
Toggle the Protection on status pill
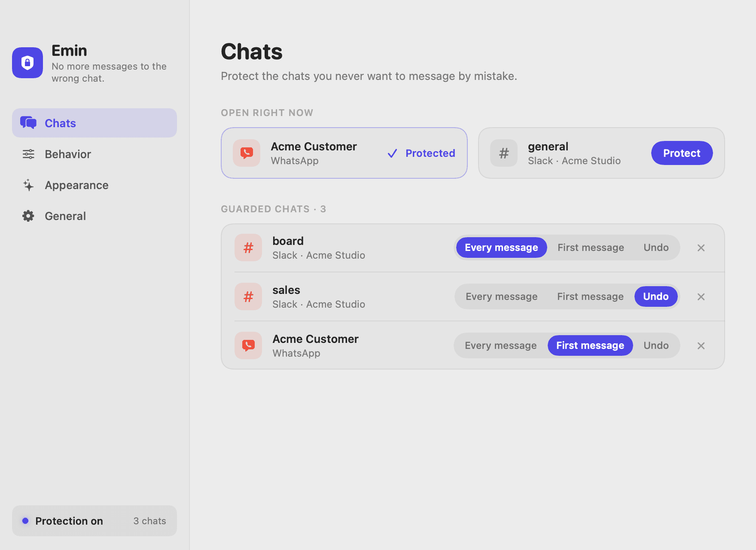[x=94, y=521]
